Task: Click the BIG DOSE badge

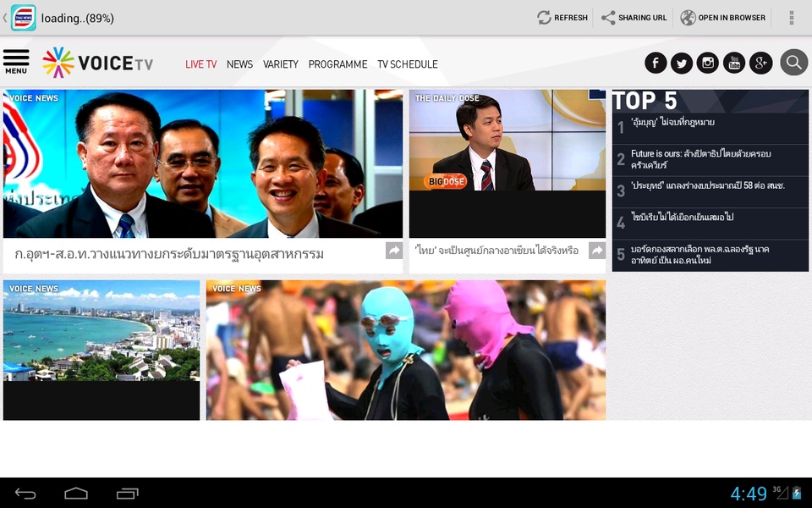Action: point(446,181)
